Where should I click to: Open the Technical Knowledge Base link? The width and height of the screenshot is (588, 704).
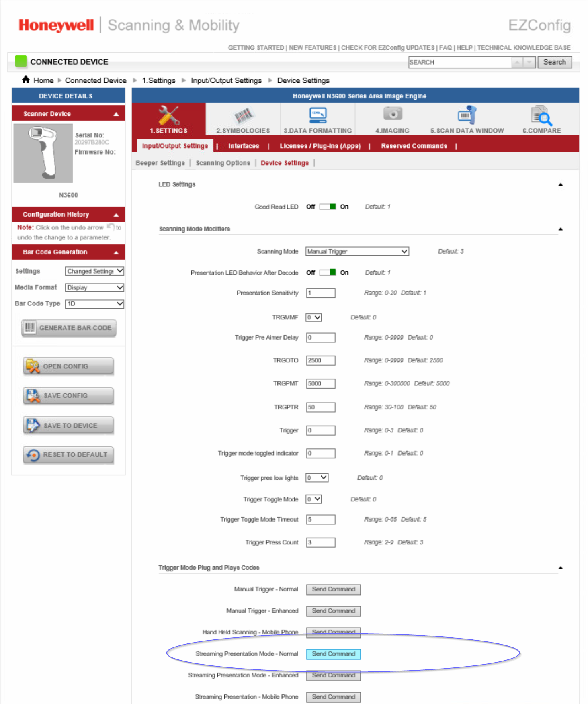[x=524, y=47]
